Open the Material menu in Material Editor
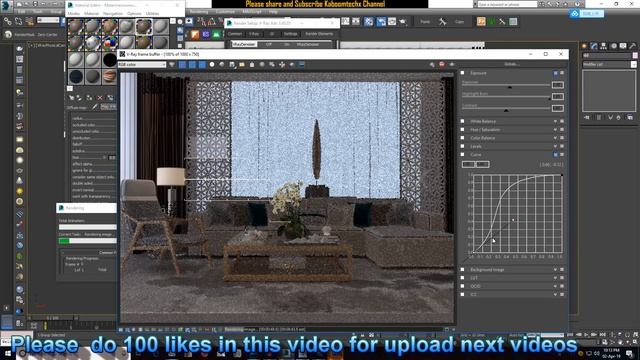Viewport: 640px width, 360px height. (91, 13)
